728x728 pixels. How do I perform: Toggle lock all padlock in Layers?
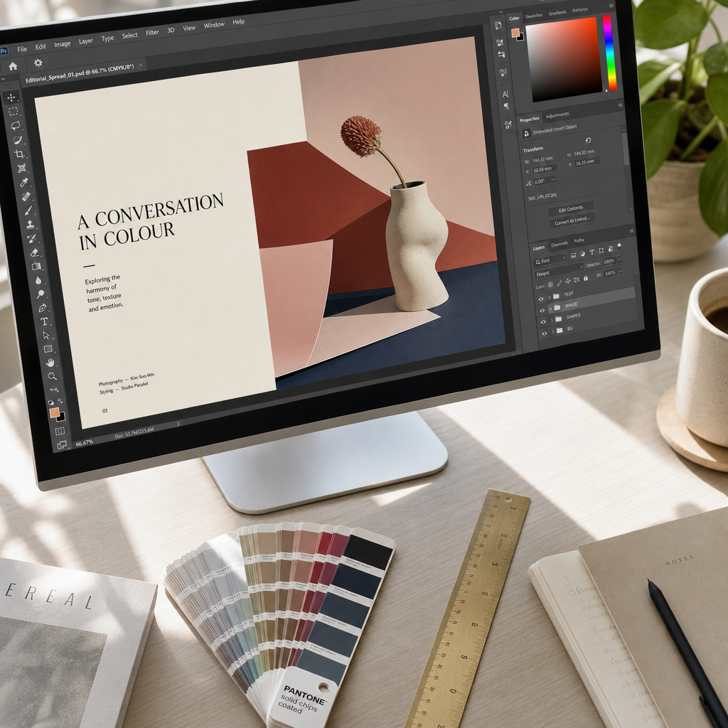pos(586,278)
